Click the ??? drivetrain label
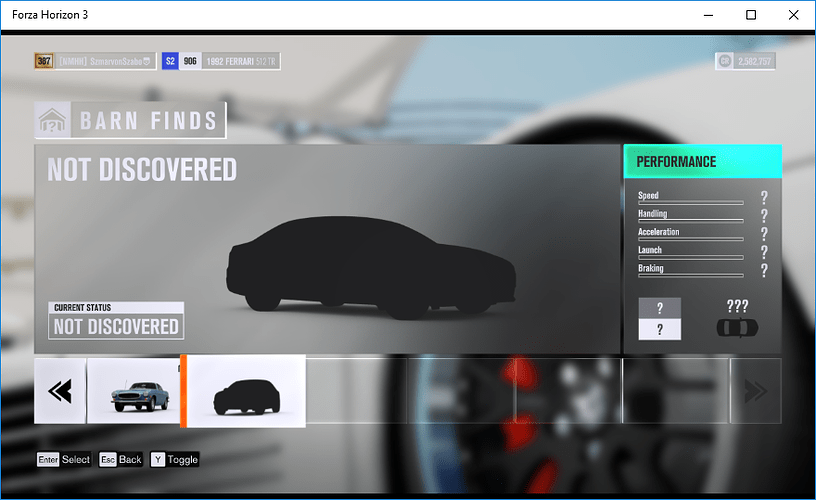The width and height of the screenshot is (816, 500). click(x=737, y=306)
